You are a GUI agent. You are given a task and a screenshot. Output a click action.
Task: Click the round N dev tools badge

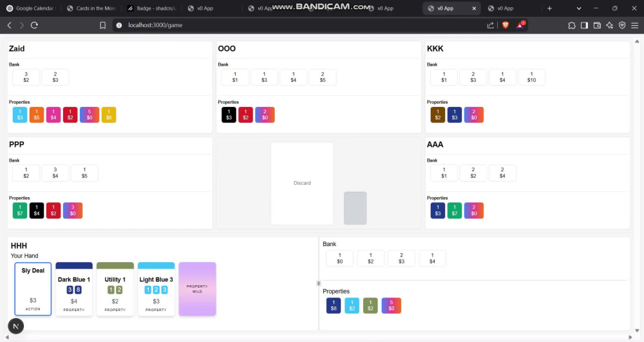(x=15, y=327)
